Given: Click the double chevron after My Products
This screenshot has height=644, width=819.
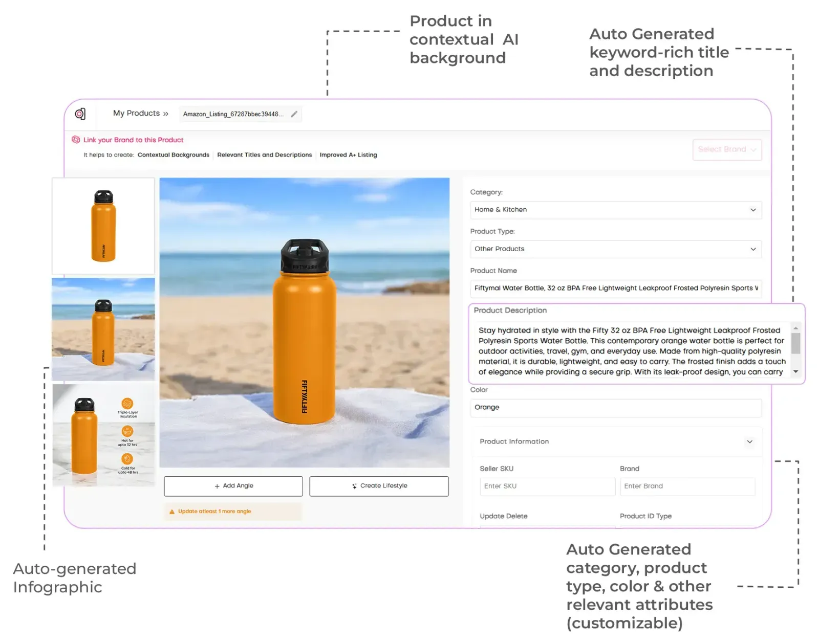Looking at the screenshot, I should pyautogui.click(x=166, y=114).
